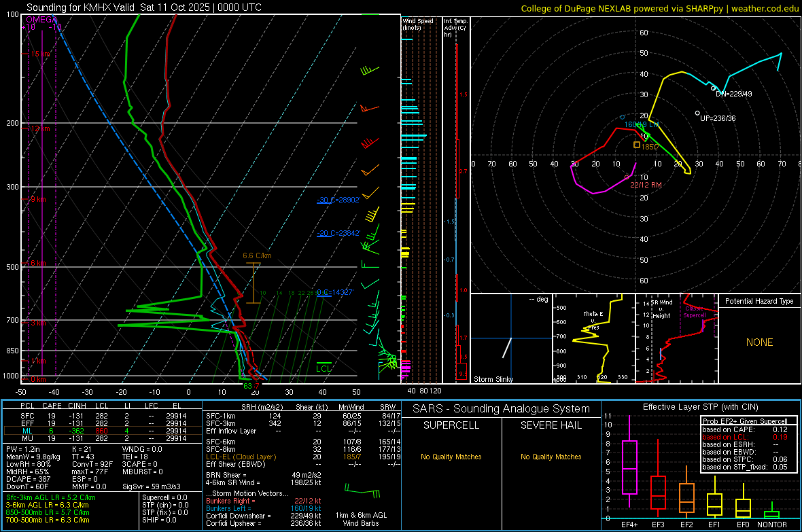
Task: Select the orange 'LCL-EL (Cloud Layer)' row
Action: [303, 457]
